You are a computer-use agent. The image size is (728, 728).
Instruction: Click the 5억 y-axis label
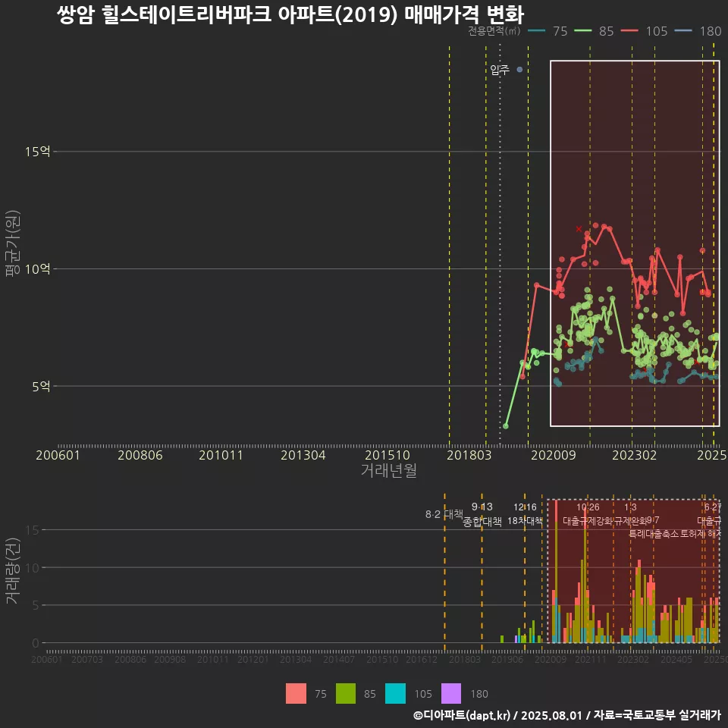pos(41,386)
